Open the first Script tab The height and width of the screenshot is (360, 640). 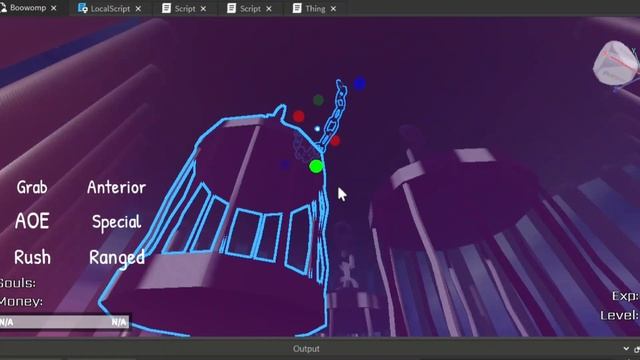pos(185,9)
